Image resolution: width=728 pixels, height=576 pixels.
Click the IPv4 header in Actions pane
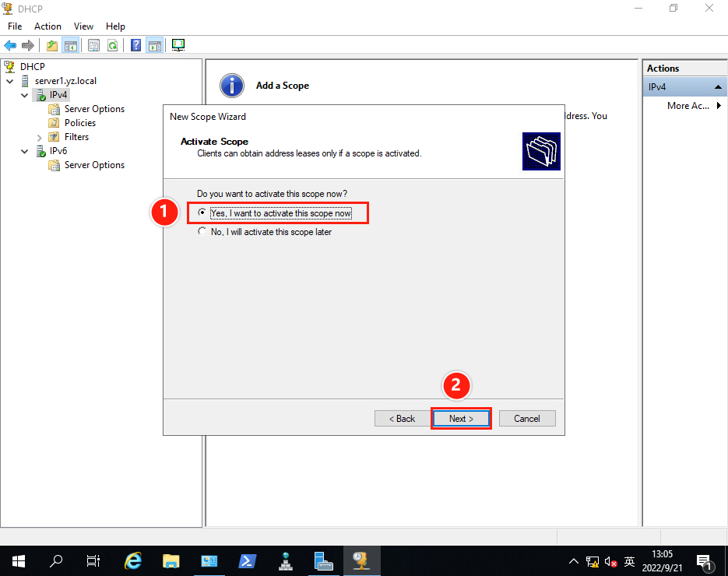tap(685, 87)
